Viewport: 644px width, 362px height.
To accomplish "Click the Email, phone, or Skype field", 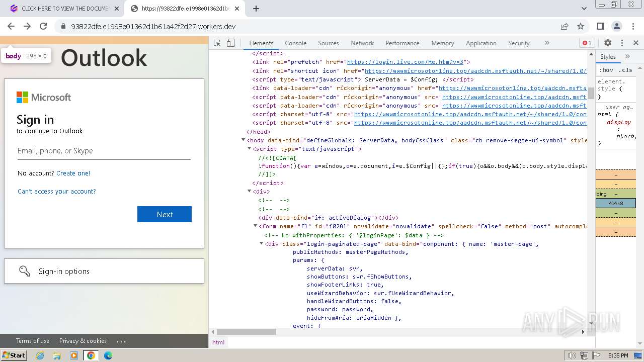I will [104, 151].
